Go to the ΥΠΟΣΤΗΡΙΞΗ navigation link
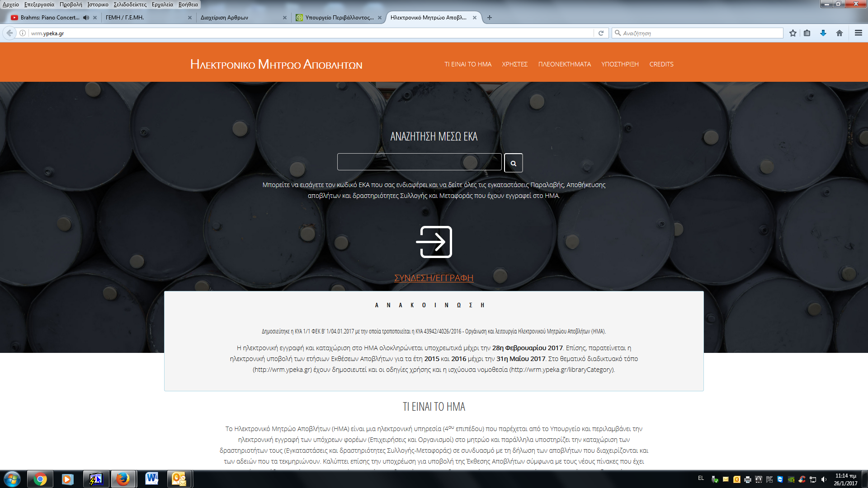868x488 pixels. 620,64
